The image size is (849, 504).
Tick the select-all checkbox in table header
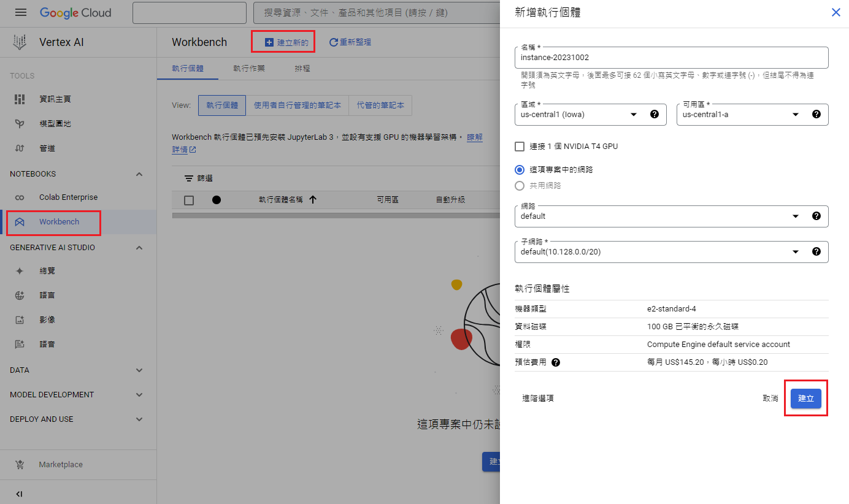pyautogui.click(x=189, y=200)
